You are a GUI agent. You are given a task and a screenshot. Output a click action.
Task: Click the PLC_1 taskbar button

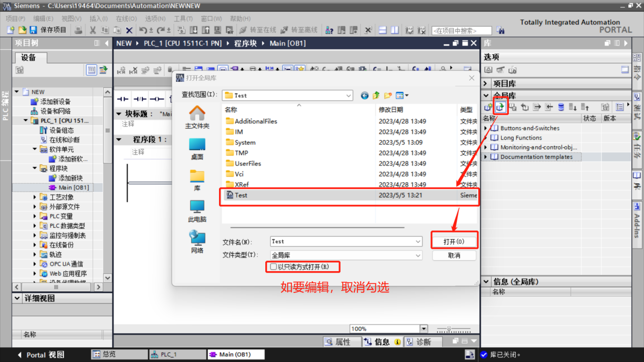pos(177,354)
